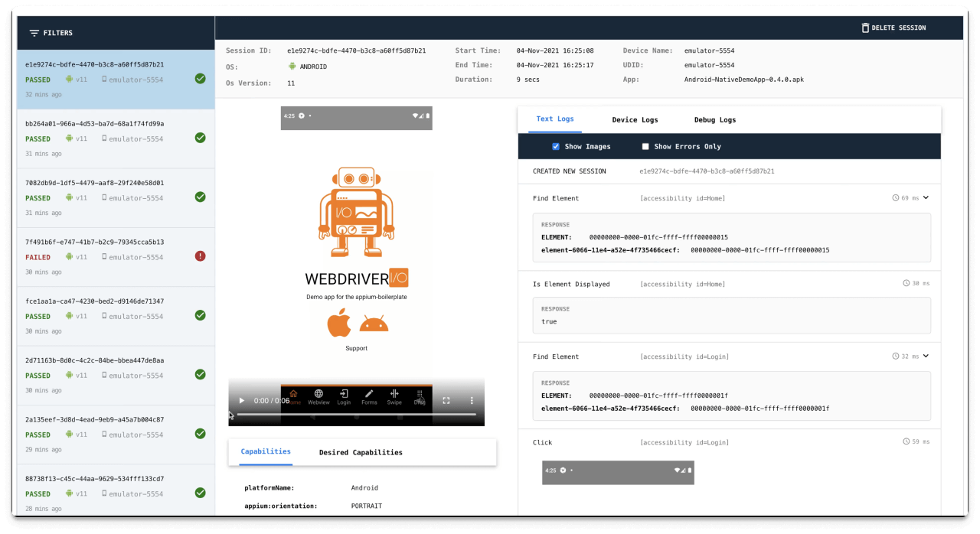The image size is (980, 534).
Task: Click Android OS icon in session details
Action: coord(292,67)
